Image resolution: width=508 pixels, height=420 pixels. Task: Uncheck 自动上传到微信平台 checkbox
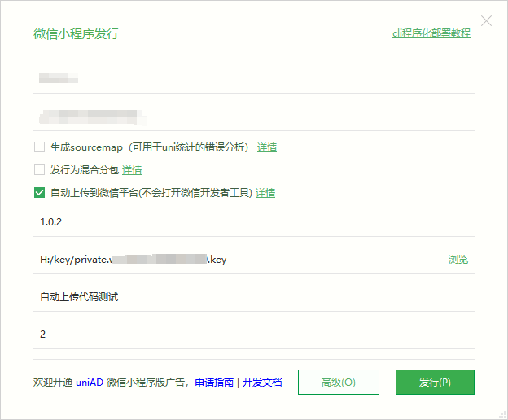click(x=40, y=192)
